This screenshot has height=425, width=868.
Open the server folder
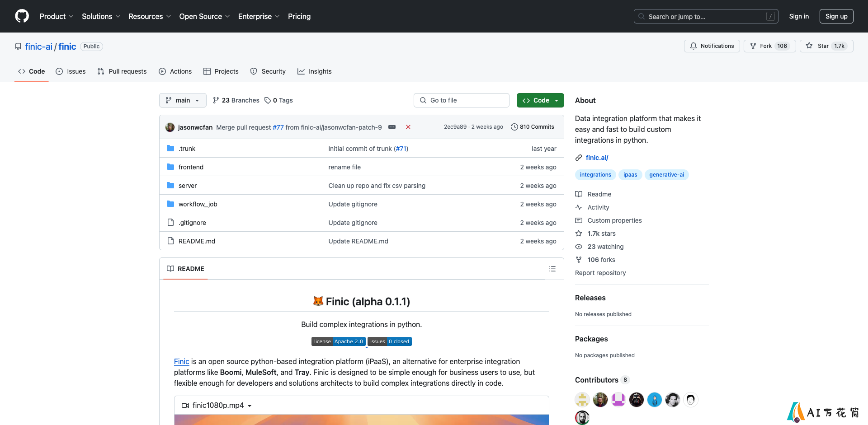(188, 186)
